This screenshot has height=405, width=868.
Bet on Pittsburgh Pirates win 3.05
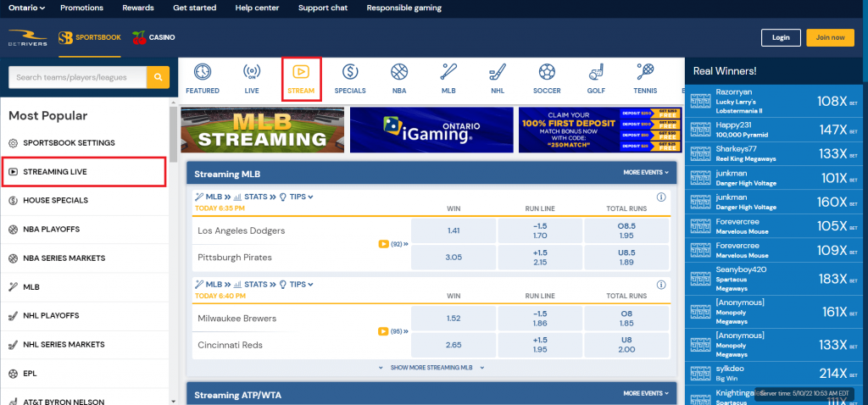tap(453, 258)
